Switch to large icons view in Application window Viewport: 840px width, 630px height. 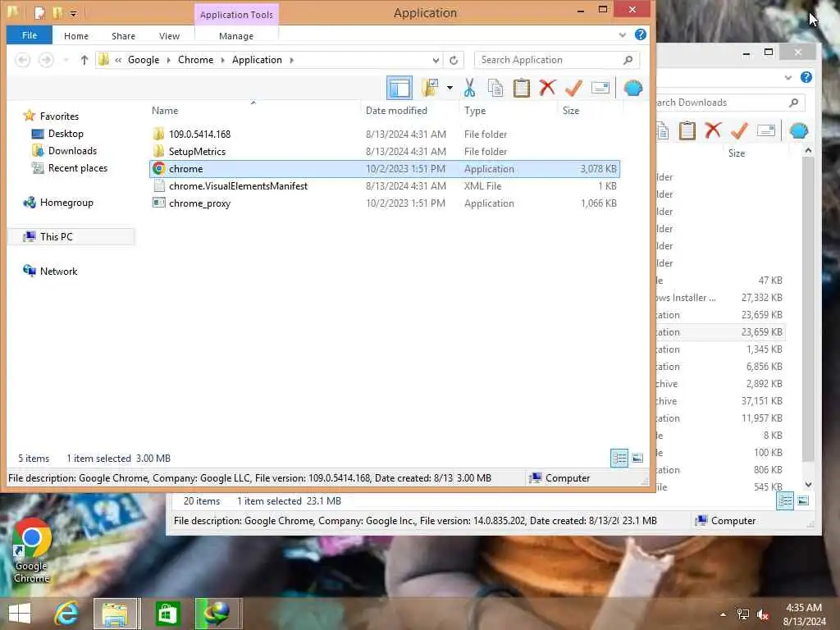click(x=637, y=458)
